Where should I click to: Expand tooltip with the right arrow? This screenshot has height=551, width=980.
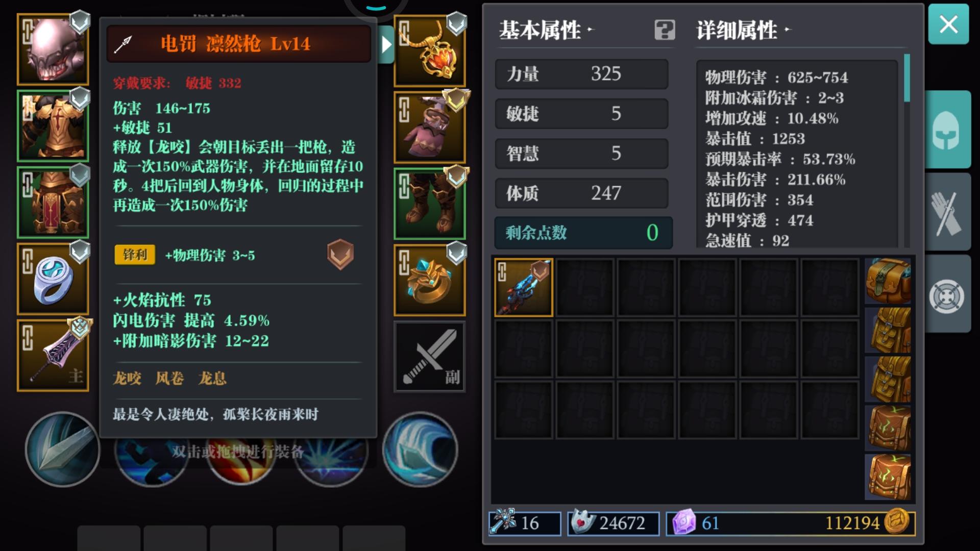(386, 45)
